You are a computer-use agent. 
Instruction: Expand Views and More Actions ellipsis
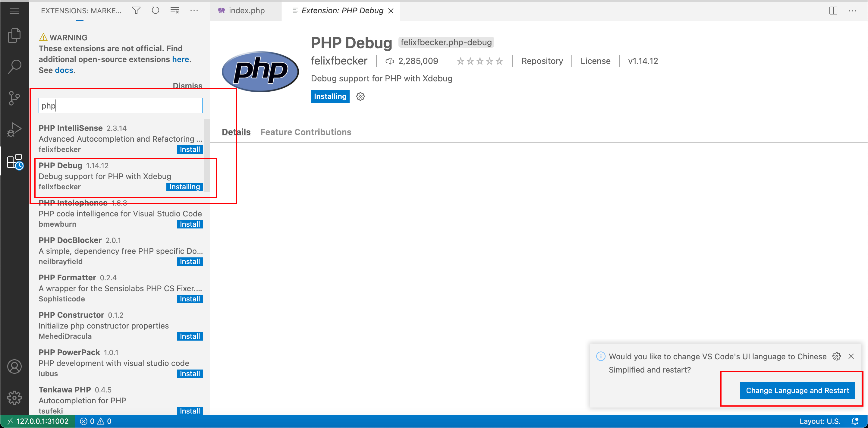[194, 11]
